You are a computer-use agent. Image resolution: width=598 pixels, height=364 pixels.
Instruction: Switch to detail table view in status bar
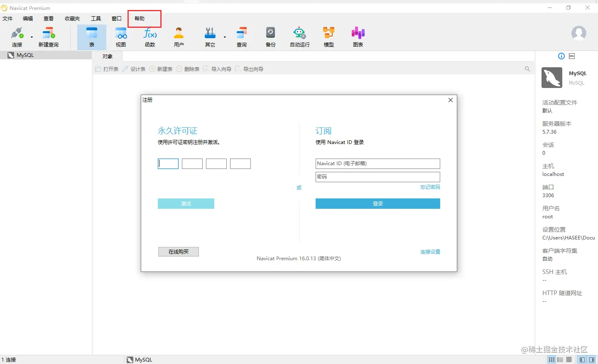(569, 359)
